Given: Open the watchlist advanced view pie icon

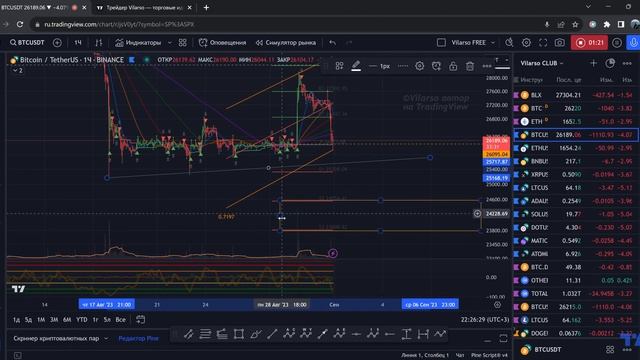Looking at the screenshot, I should (x=610, y=63).
